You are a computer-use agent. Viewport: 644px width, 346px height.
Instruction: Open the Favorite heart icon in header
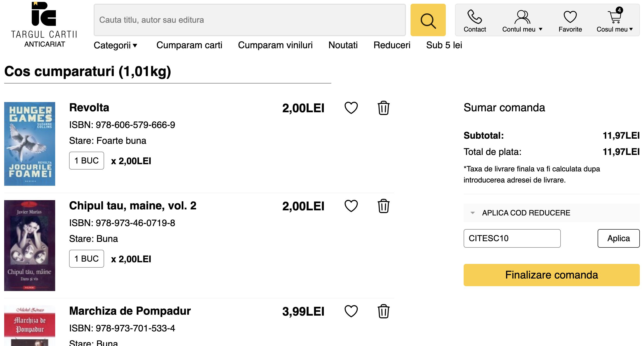570,17
